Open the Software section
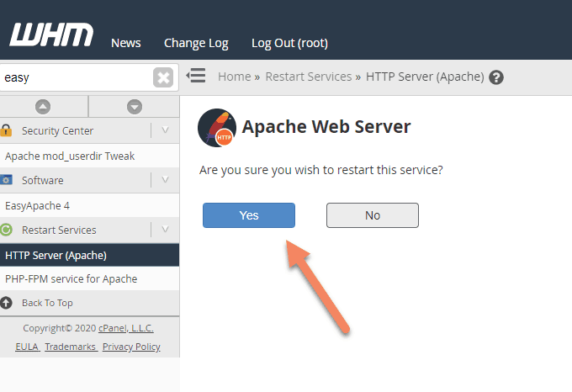Screen dimensions: 572x392 [42, 181]
